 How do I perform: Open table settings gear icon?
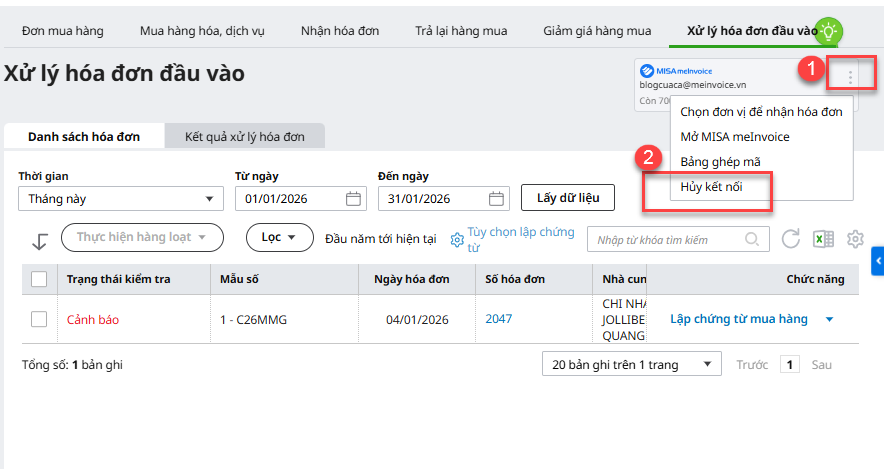(855, 239)
